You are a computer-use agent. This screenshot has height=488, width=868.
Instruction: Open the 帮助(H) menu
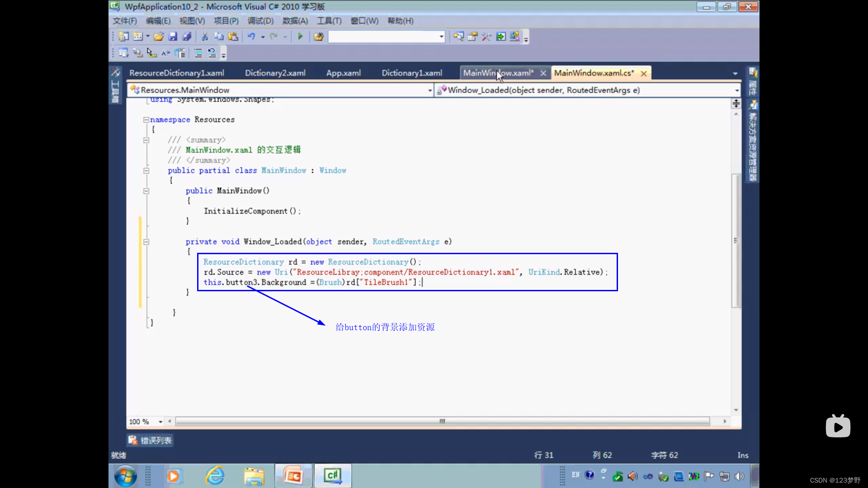(401, 21)
